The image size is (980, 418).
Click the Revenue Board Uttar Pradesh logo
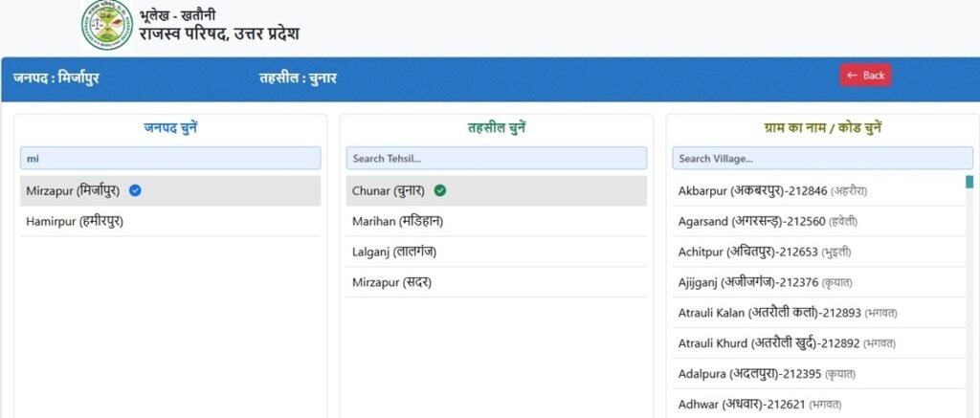point(107,26)
